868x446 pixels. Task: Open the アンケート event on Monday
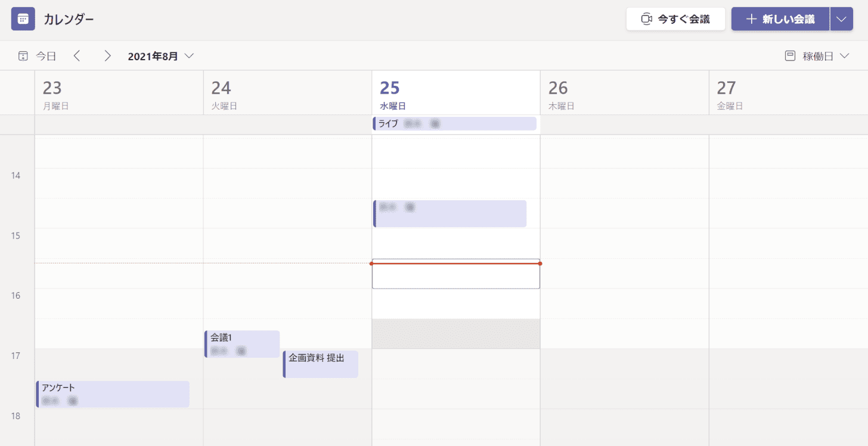[x=113, y=394]
